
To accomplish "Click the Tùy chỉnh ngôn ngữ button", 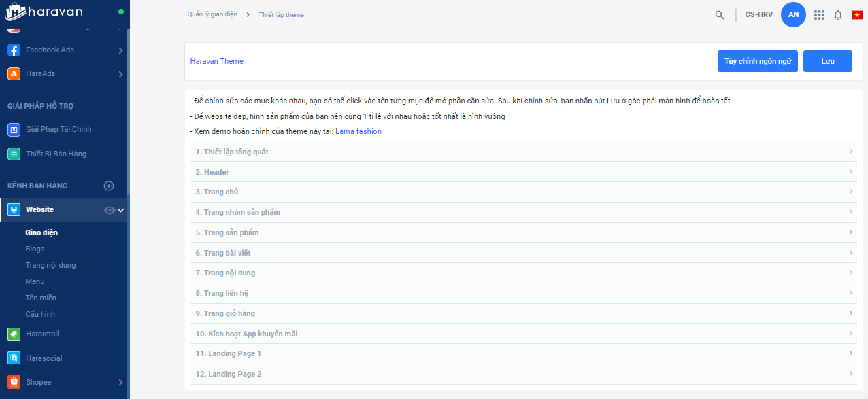I will 757,61.
